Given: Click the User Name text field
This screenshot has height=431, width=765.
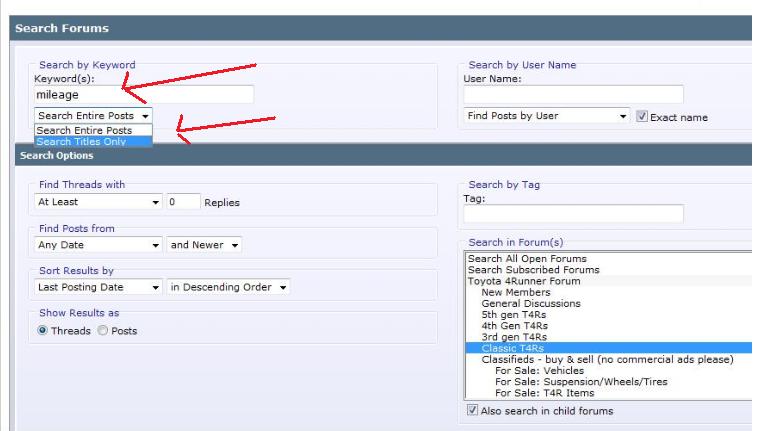Looking at the screenshot, I should click(x=573, y=94).
